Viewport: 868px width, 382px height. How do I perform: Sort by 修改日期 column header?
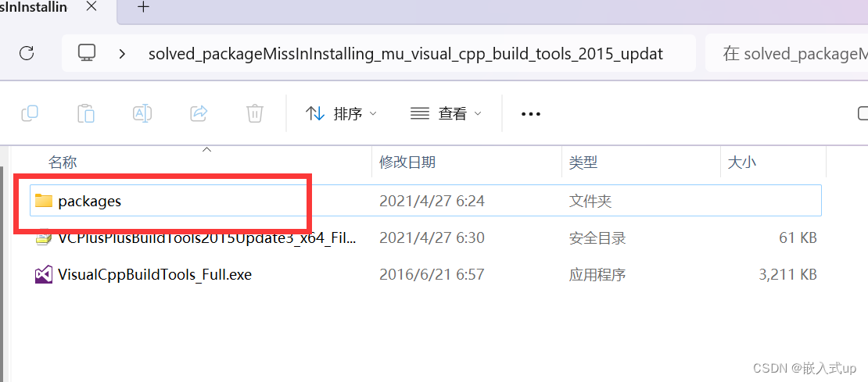click(407, 162)
